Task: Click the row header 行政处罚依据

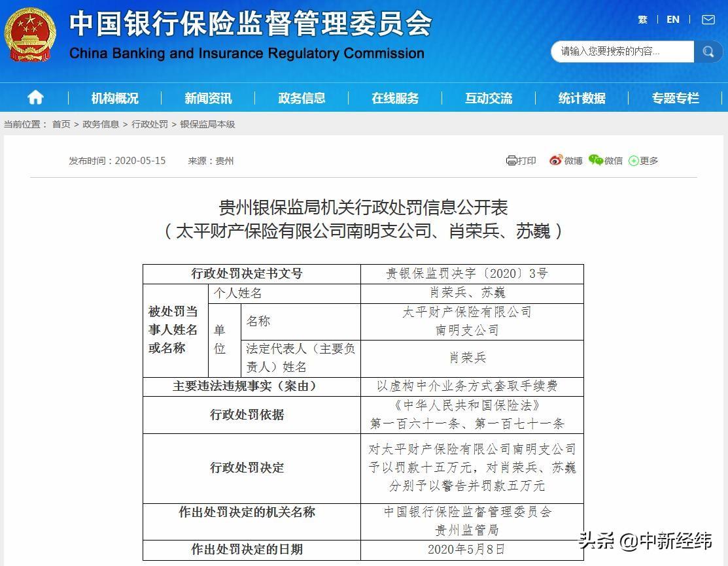Action: click(x=247, y=414)
